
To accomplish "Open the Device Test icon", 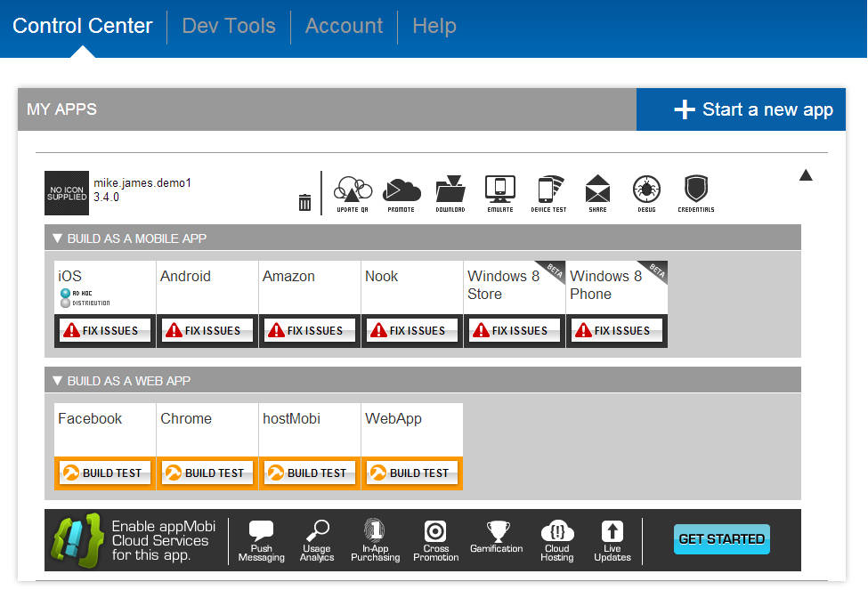I will click(548, 194).
